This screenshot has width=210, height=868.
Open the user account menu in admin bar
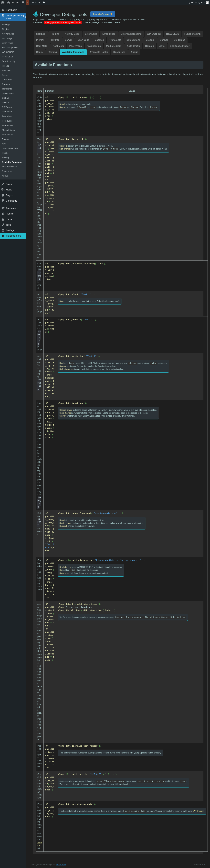pos(198,2)
